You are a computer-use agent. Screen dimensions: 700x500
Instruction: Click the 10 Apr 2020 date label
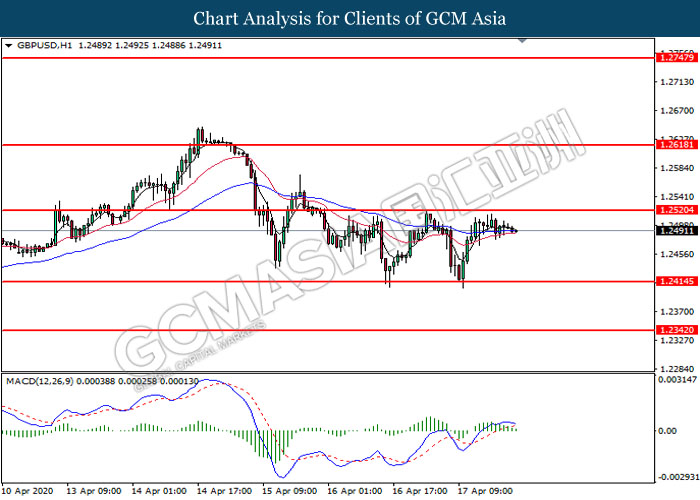[29, 491]
